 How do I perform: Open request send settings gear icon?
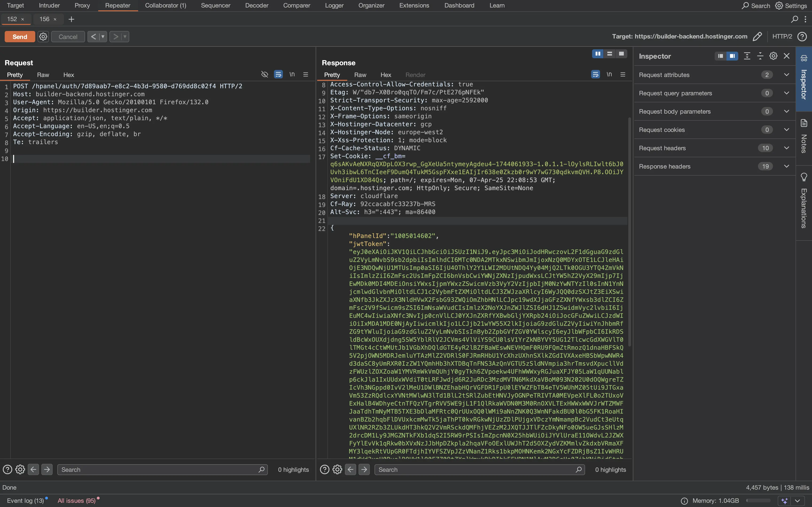43,37
